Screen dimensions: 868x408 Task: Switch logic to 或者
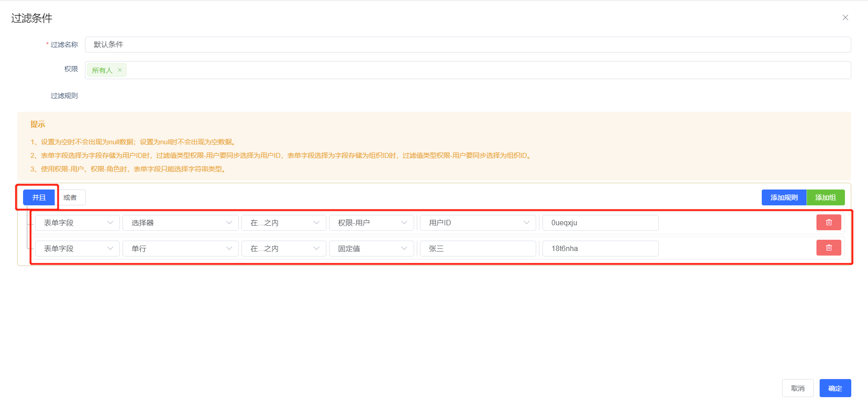pos(71,198)
